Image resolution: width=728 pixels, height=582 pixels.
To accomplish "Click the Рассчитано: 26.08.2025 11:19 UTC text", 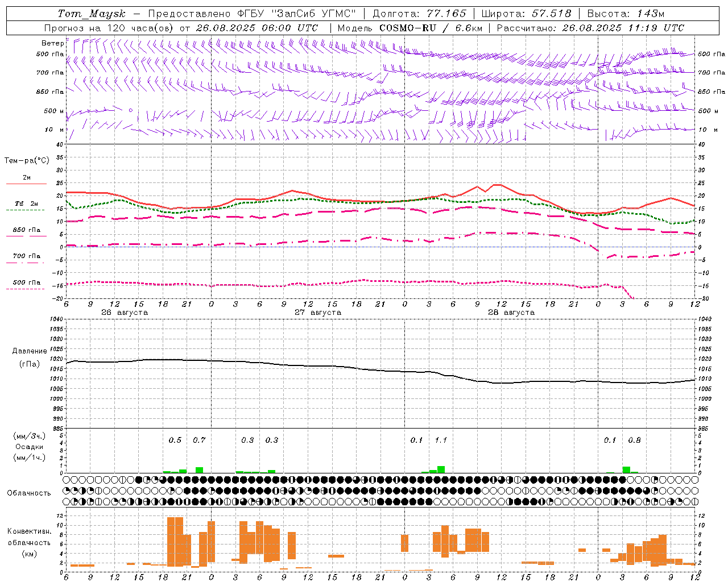I will (590, 28).
